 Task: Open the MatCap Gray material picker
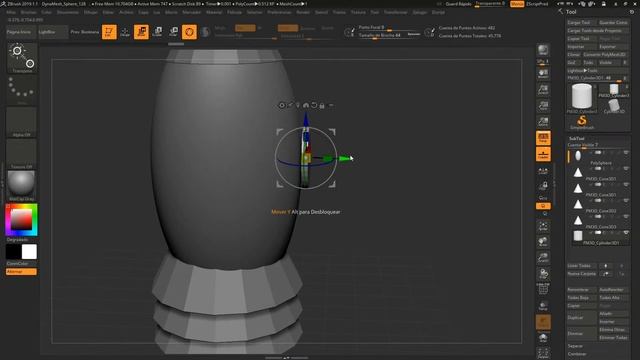point(22,186)
